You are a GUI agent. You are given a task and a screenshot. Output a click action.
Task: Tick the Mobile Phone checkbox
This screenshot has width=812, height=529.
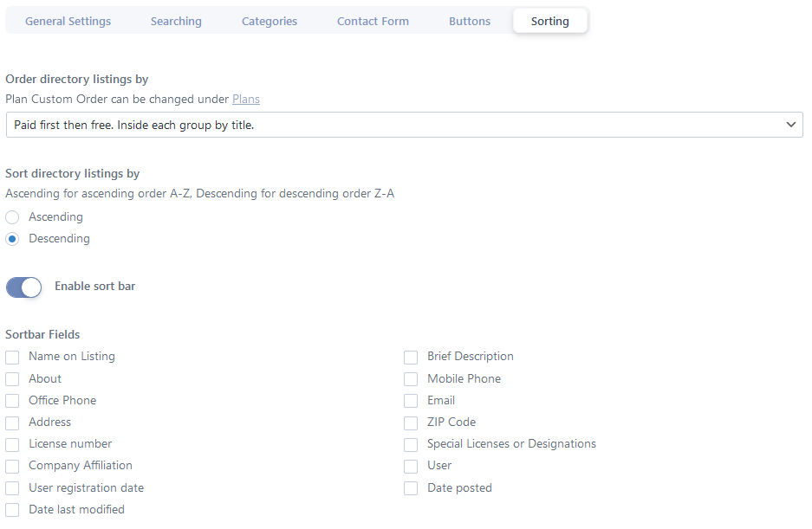411,379
